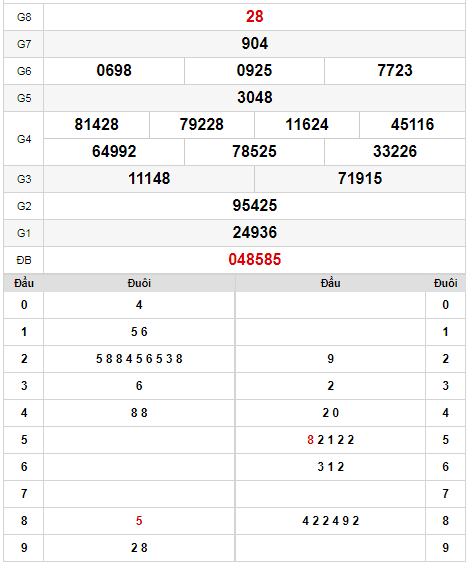Select G4 result 64992
The width and height of the screenshot is (469, 567).
click(x=114, y=152)
